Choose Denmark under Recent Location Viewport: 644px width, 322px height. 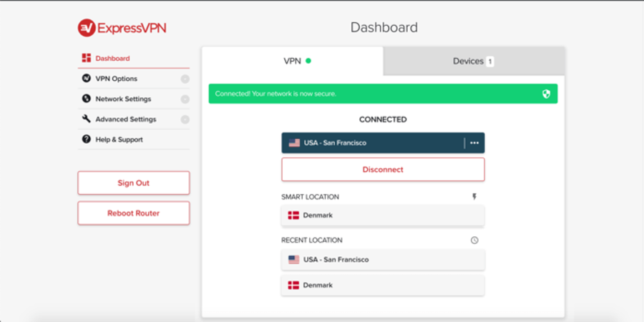click(x=383, y=286)
